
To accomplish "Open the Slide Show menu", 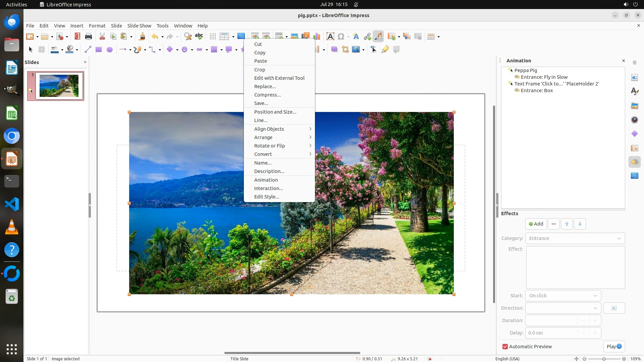I will 139,26.
